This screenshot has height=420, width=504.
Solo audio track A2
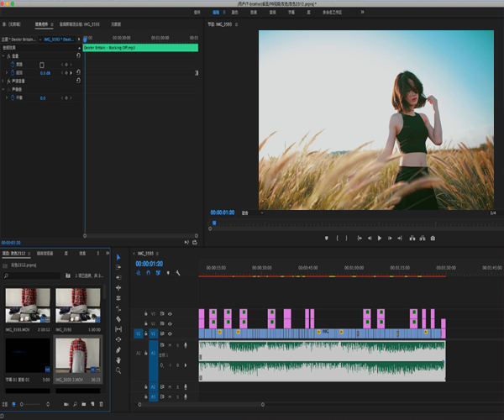(178, 387)
